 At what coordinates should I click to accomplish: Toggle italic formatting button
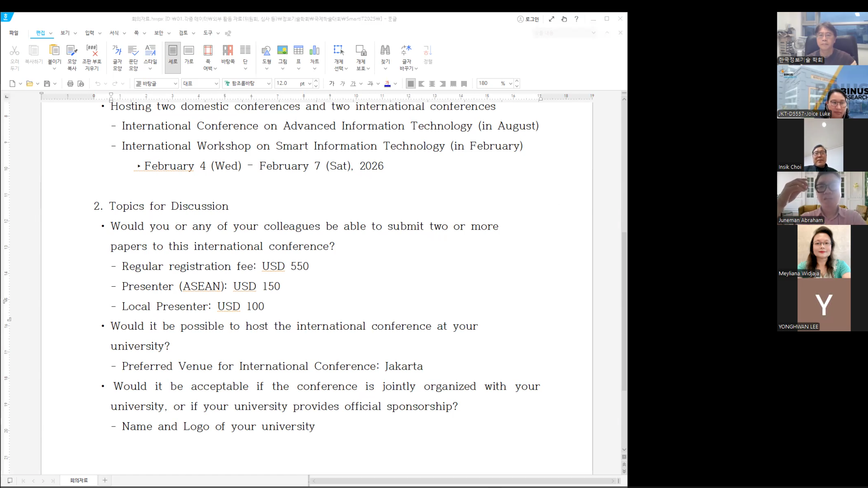click(342, 84)
